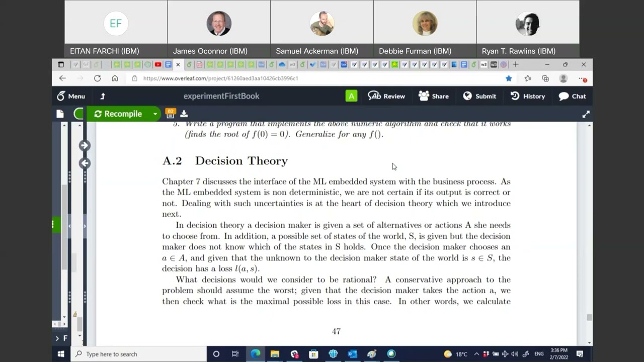Image resolution: width=644 pixels, height=362 pixels.
Task: Open a new browser tab
Action: coord(516,64)
